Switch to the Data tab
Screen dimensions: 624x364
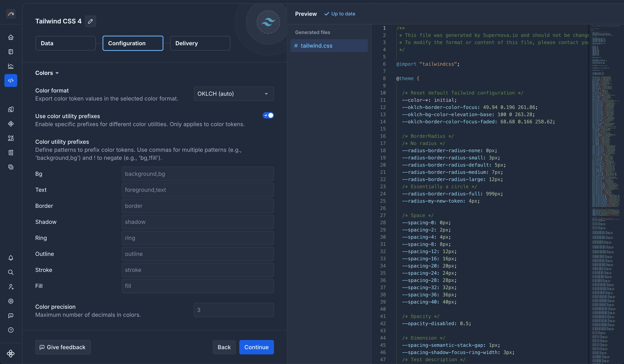click(x=65, y=43)
